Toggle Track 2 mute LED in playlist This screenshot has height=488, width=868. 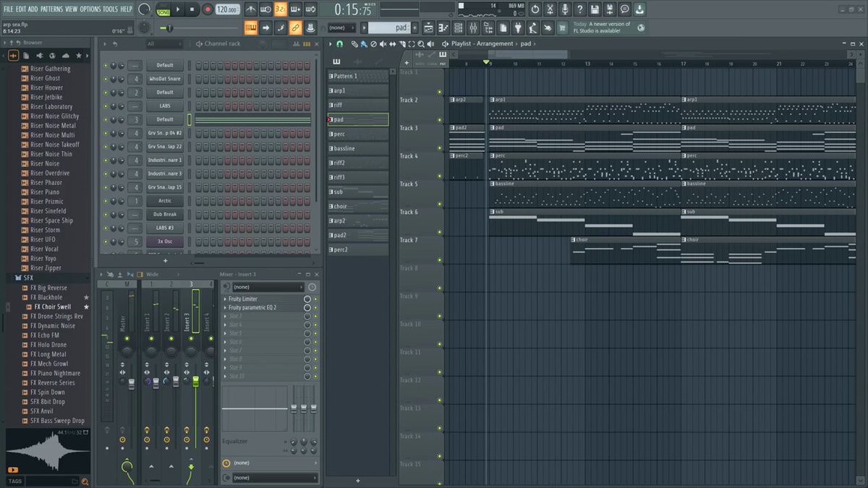coord(439,120)
